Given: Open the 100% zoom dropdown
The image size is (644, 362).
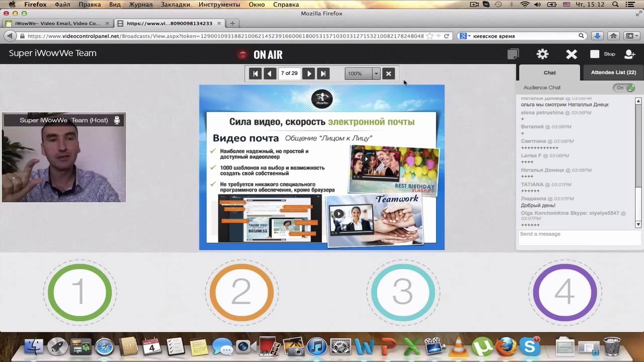Looking at the screenshot, I should click(x=376, y=73).
